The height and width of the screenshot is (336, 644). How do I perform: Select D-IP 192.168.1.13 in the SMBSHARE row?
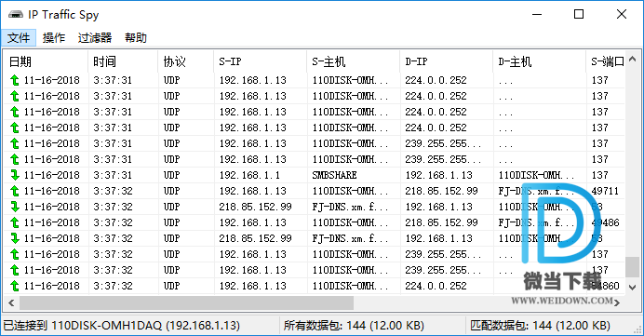point(438,175)
